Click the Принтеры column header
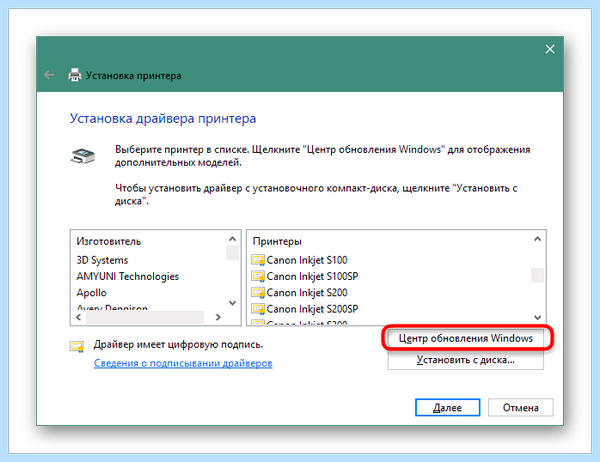This screenshot has height=462, width=600. pos(277,241)
